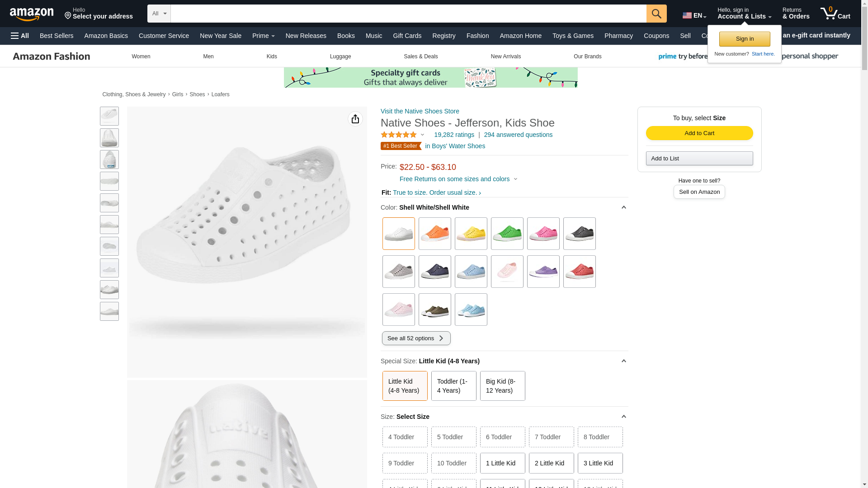
Task: Open the All hamburger menu
Action: tap(20, 36)
